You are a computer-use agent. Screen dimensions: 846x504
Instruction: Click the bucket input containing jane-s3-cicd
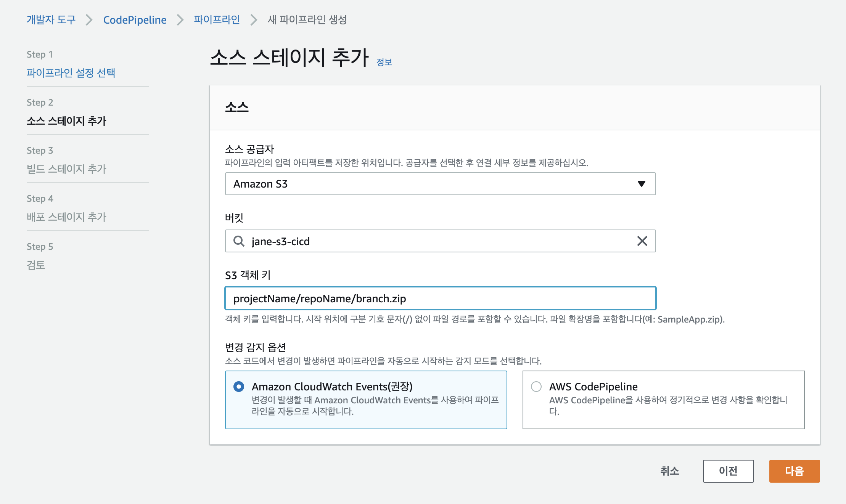tap(441, 241)
